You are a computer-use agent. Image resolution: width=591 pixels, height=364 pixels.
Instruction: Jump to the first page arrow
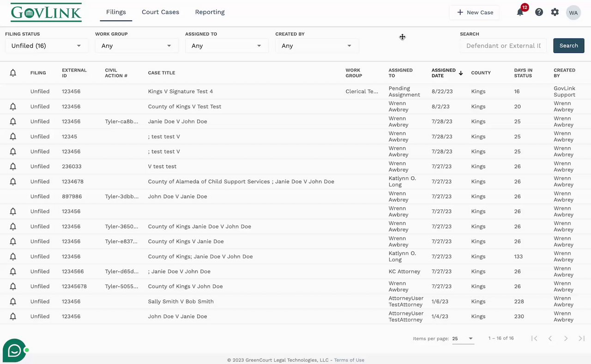click(534, 338)
